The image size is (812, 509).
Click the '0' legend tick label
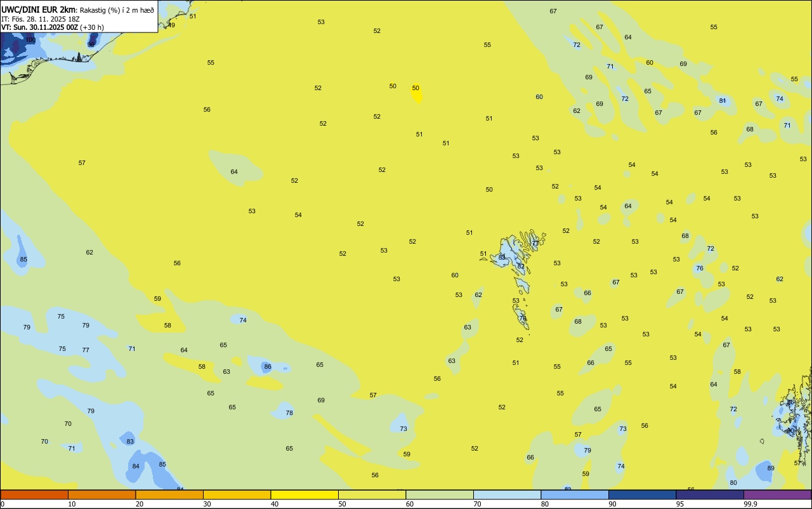3,504
